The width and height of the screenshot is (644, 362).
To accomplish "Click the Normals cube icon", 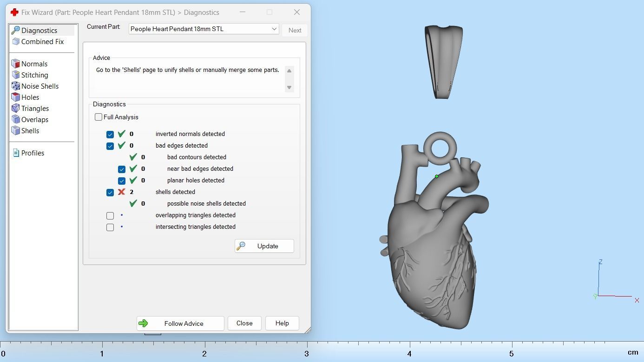I will click(x=16, y=64).
